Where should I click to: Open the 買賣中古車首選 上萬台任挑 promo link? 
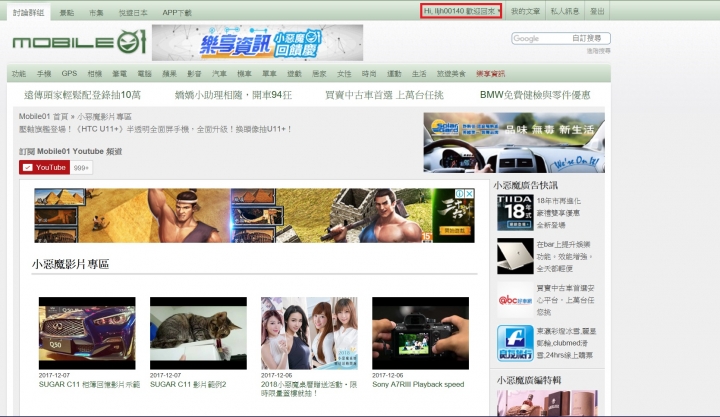click(x=384, y=95)
